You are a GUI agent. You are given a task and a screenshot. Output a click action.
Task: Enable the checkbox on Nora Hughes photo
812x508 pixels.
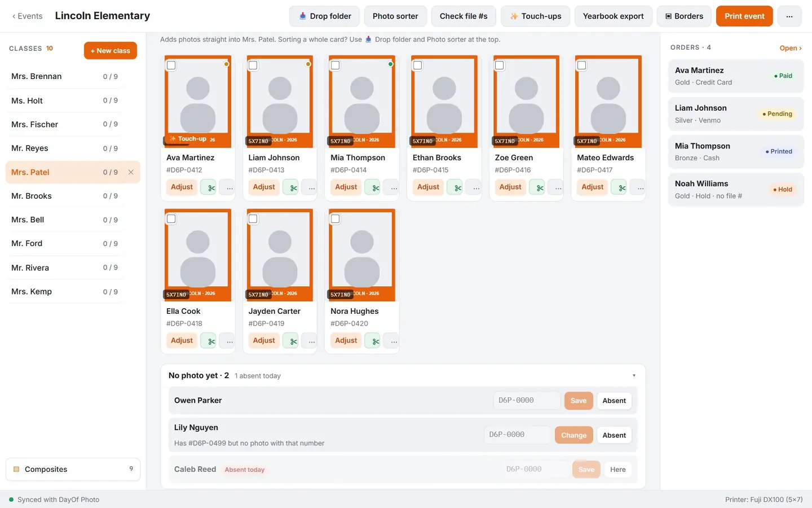point(336,219)
